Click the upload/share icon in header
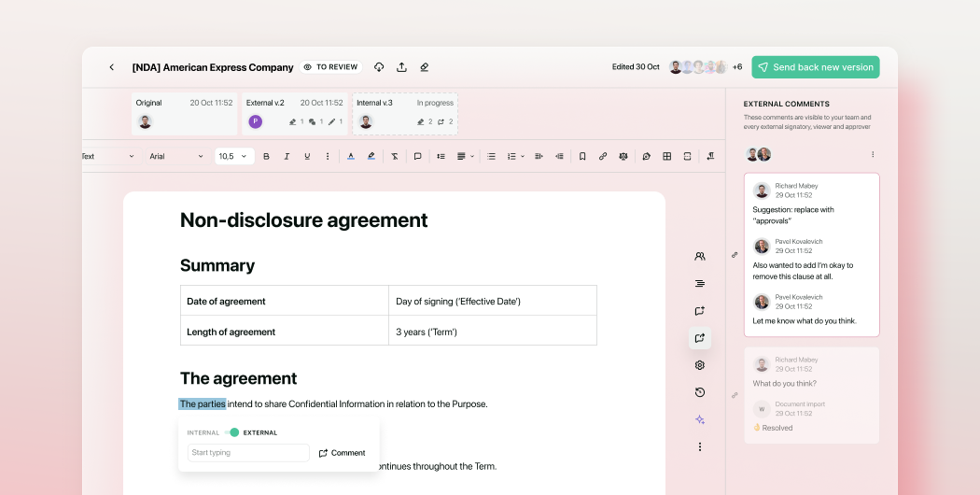980x495 pixels. [402, 67]
